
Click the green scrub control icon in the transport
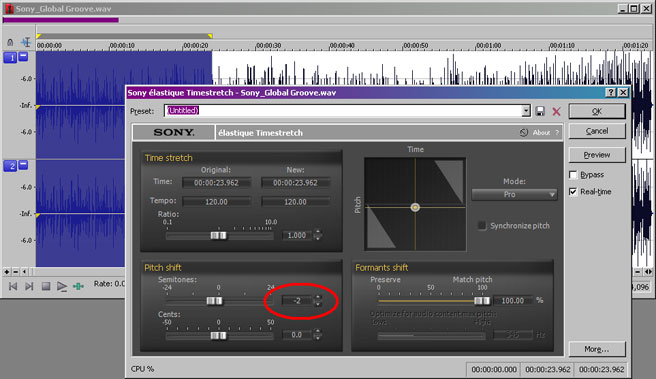point(78,286)
